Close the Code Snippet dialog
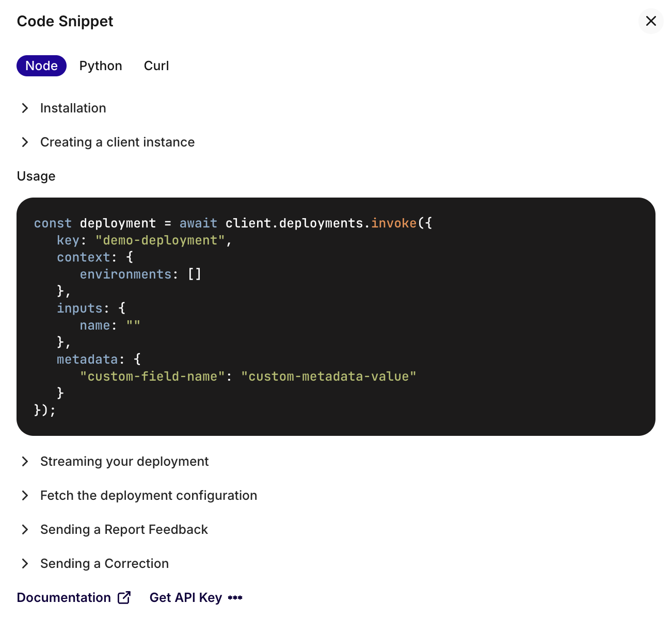This screenshot has width=672, height=620. [651, 21]
